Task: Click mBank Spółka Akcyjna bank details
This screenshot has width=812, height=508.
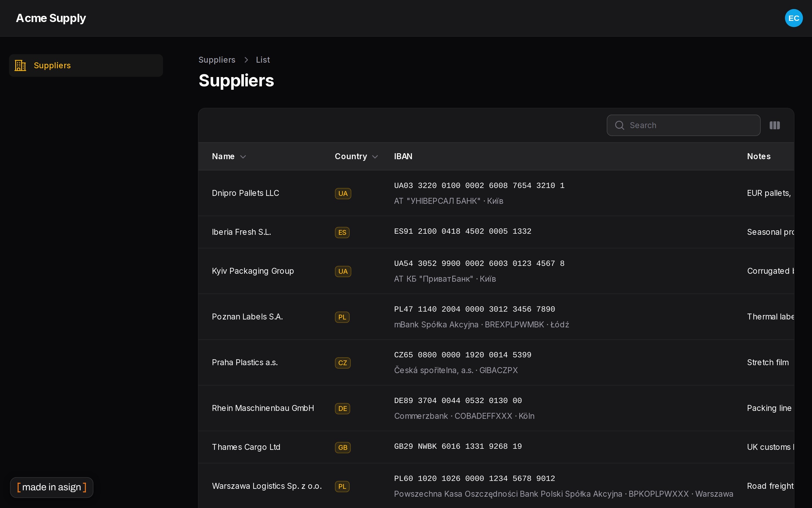Action: (482, 325)
